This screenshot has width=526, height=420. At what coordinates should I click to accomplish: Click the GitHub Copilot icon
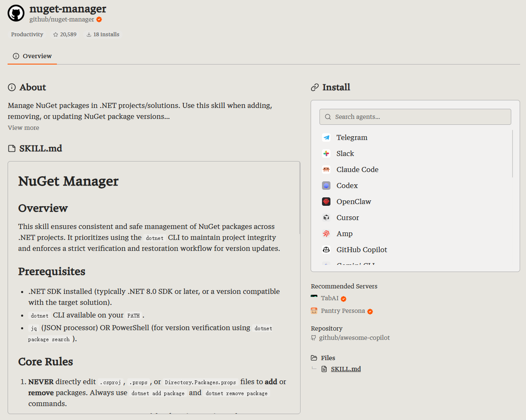[326, 250]
